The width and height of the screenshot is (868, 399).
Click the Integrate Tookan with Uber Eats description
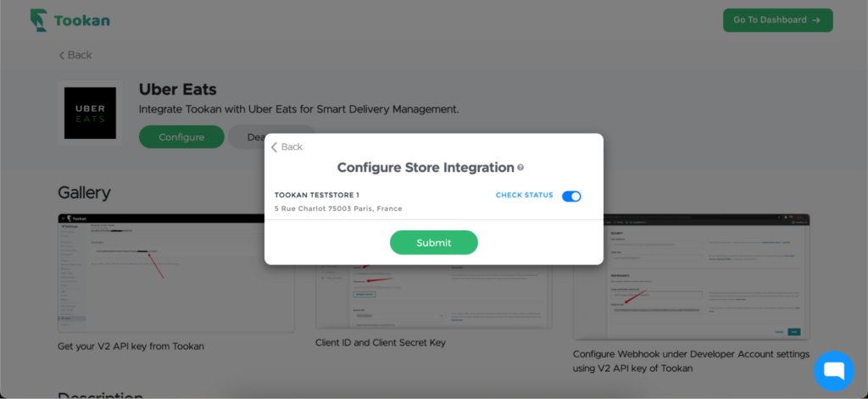click(x=299, y=109)
